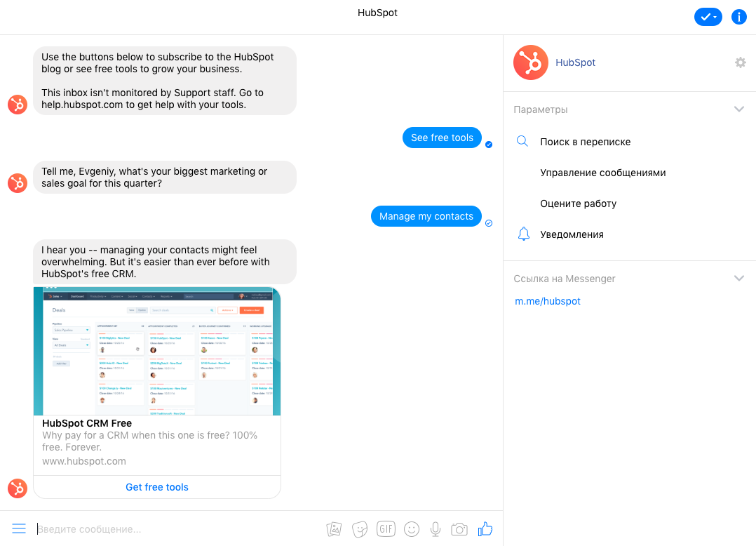This screenshot has height=546, width=756.
Task: Click the help.hubspot.com message text
Action: (82, 105)
